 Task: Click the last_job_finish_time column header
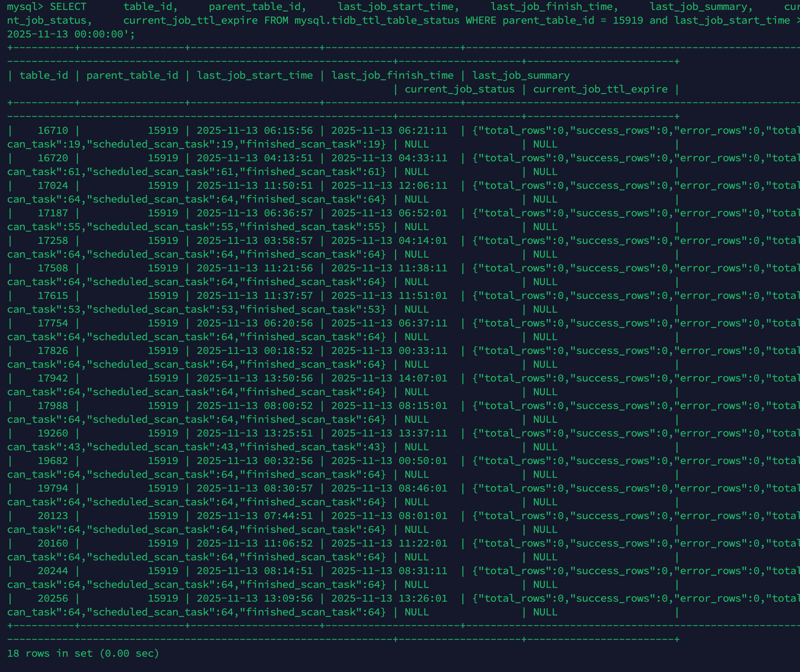click(392, 75)
